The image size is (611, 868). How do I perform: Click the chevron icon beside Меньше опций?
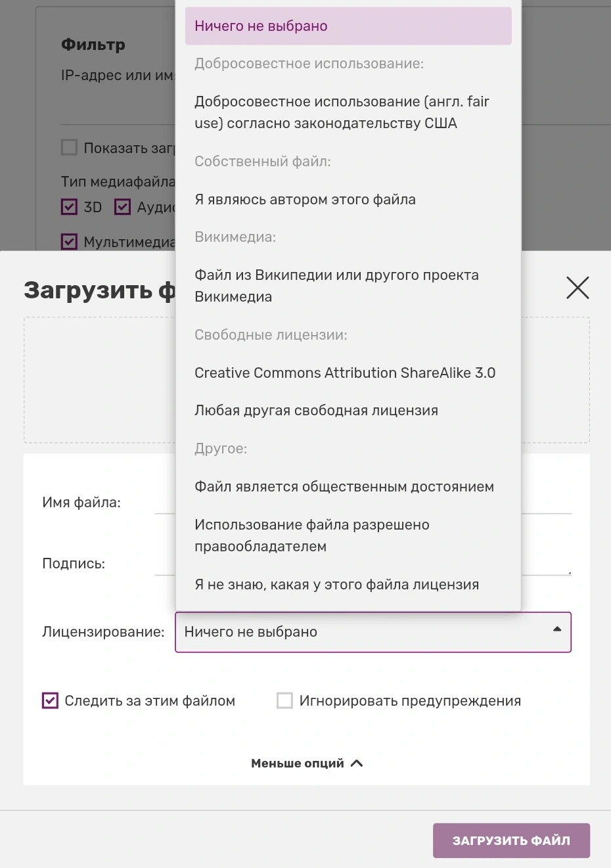tap(357, 763)
